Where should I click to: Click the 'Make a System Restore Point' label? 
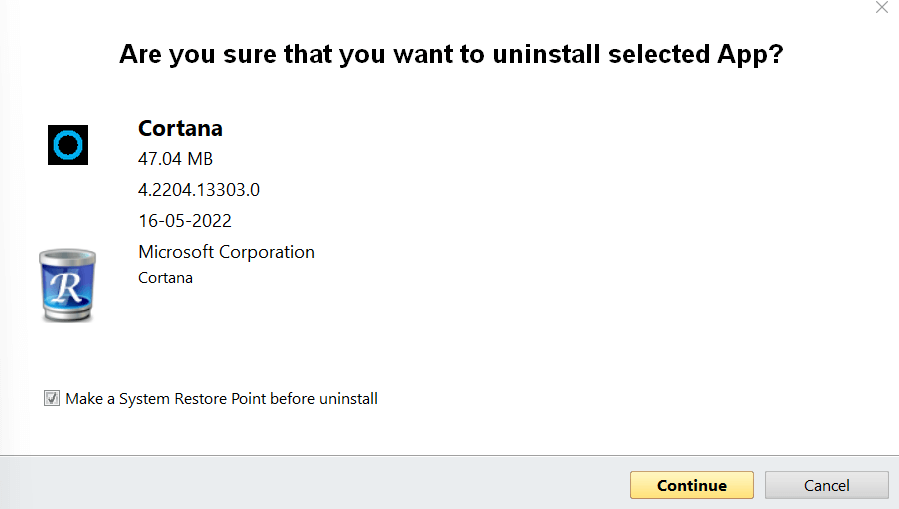[221, 399]
